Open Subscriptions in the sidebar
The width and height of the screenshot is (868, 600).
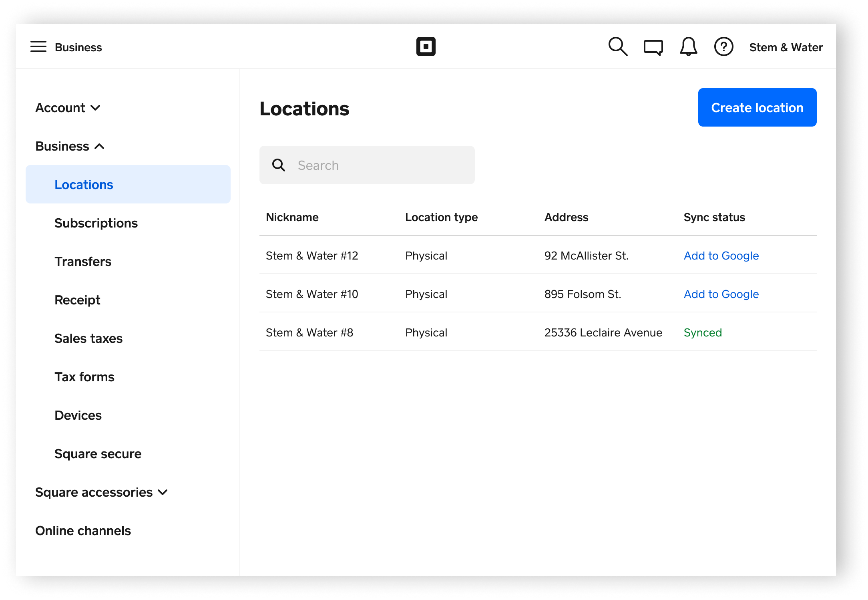(96, 223)
